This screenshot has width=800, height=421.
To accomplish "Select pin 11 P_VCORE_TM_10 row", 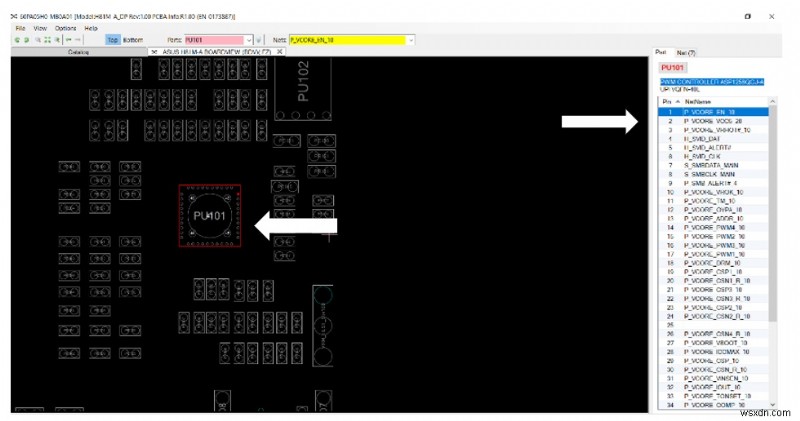I will coord(713,201).
